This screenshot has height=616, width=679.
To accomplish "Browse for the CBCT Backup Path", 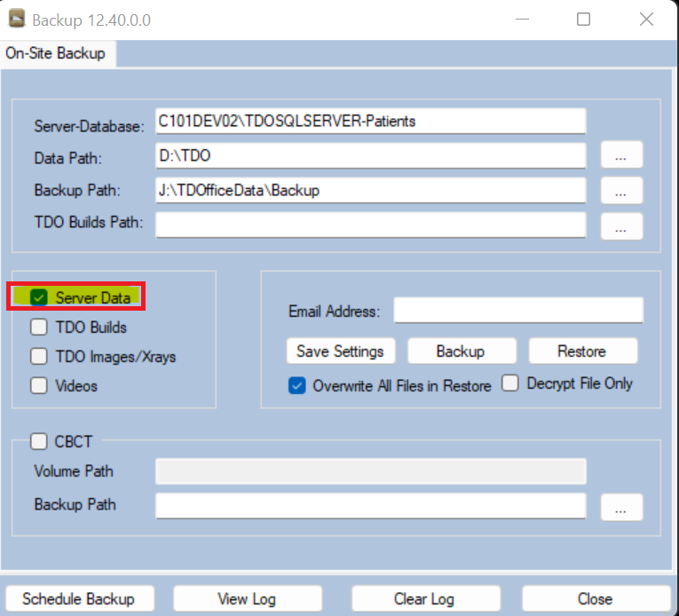I will coord(621,507).
